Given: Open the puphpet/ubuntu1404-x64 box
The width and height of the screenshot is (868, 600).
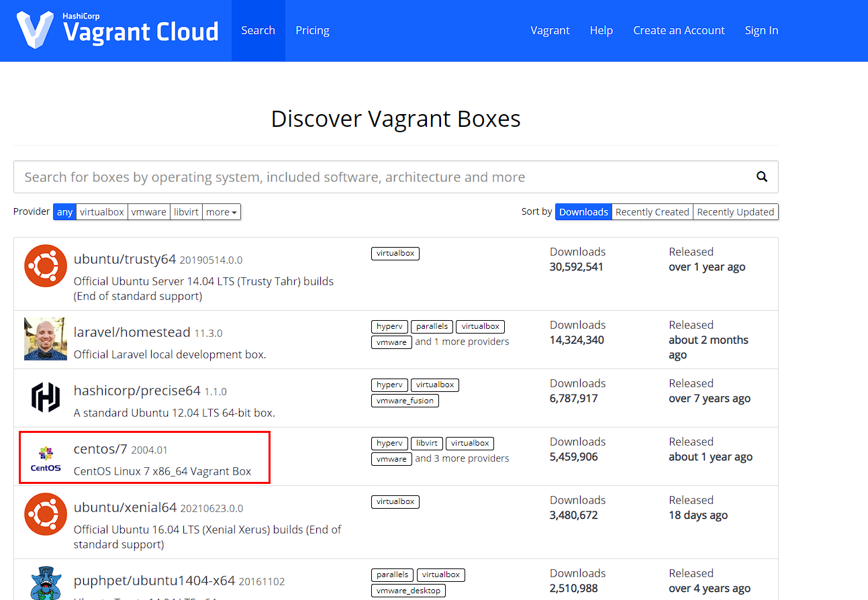Looking at the screenshot, I should pyautogui.click(x=154, y=581).
